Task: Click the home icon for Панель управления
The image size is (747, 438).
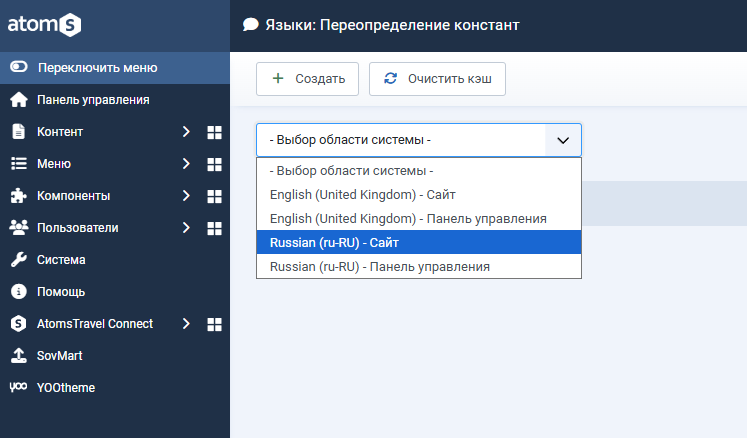Action: pyautogui.click(x=19, y=100)
